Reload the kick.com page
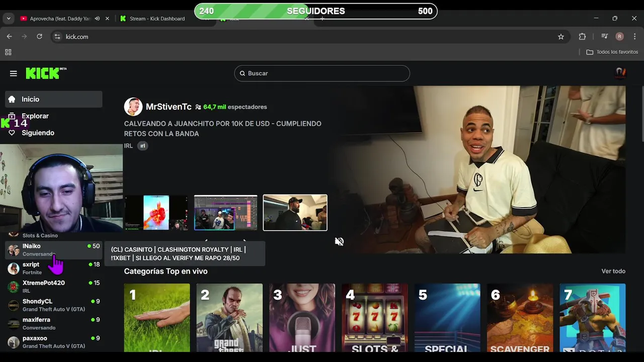Image resolution: width=644 pixels, height=362 pixels. point(39,37)
